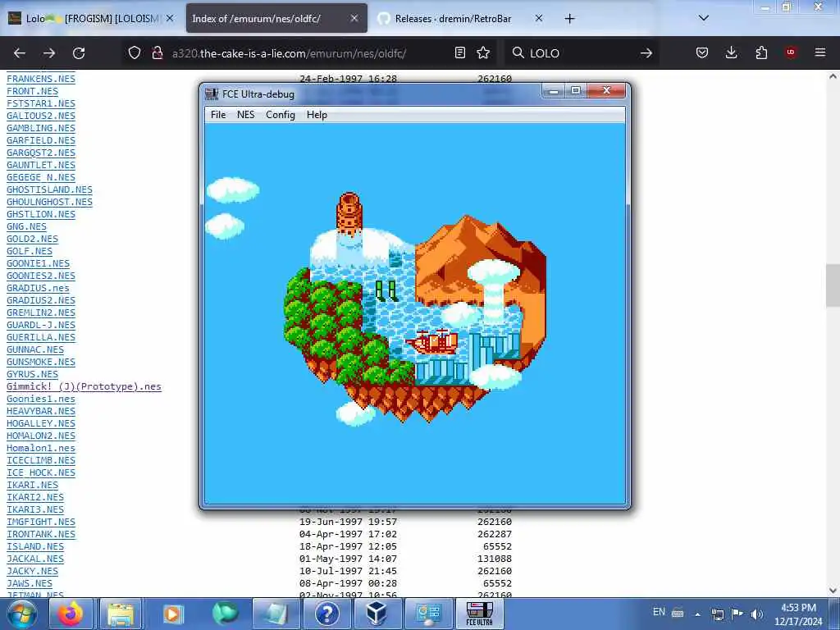This screenshot has width=840, height=630.
Task: Click the search box containing LOLO
Action: [x=582, y=53]
